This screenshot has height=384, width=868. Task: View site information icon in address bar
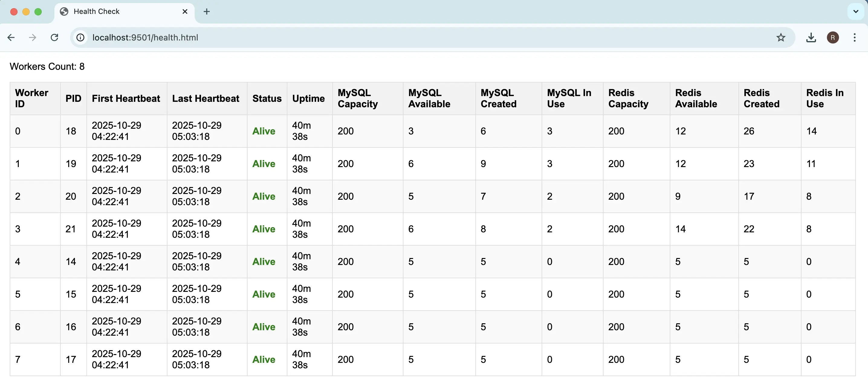[80, 37]
